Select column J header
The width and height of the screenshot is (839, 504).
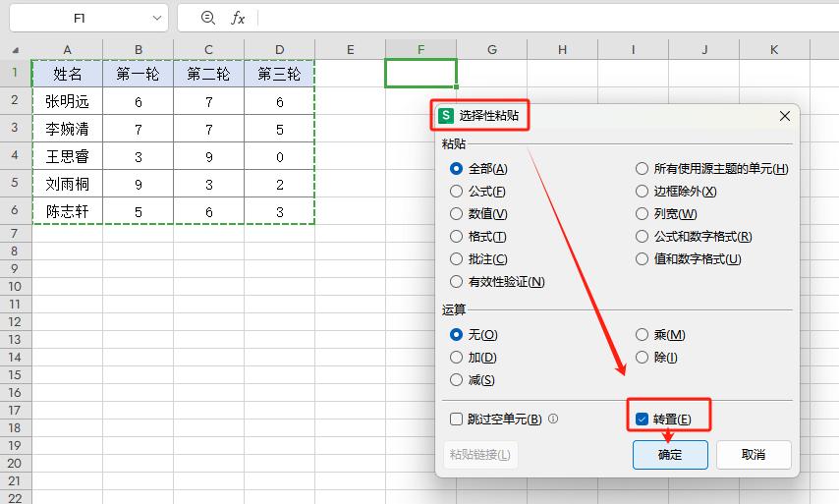(704, 50)
